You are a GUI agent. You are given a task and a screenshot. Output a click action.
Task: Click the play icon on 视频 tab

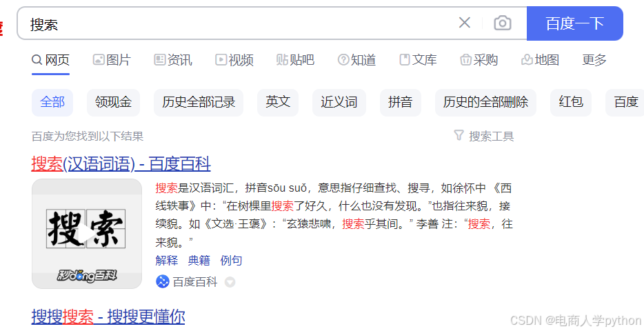pos(221,60)
